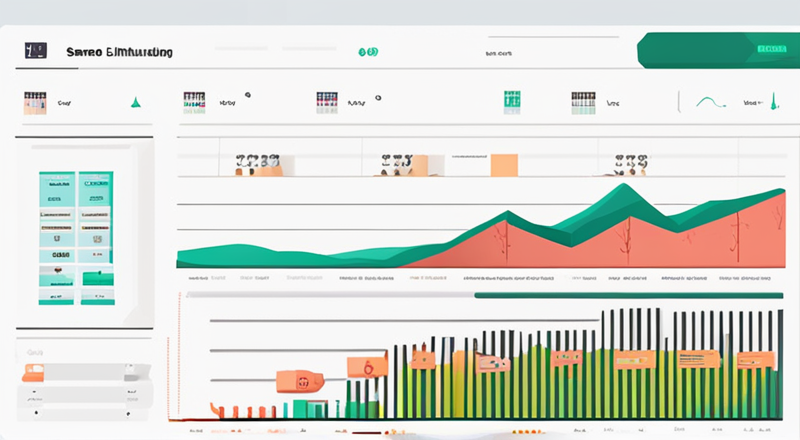Expand the second gray row in lower-left panel
This screenshot has height=440, width=800.
(85, 395)
